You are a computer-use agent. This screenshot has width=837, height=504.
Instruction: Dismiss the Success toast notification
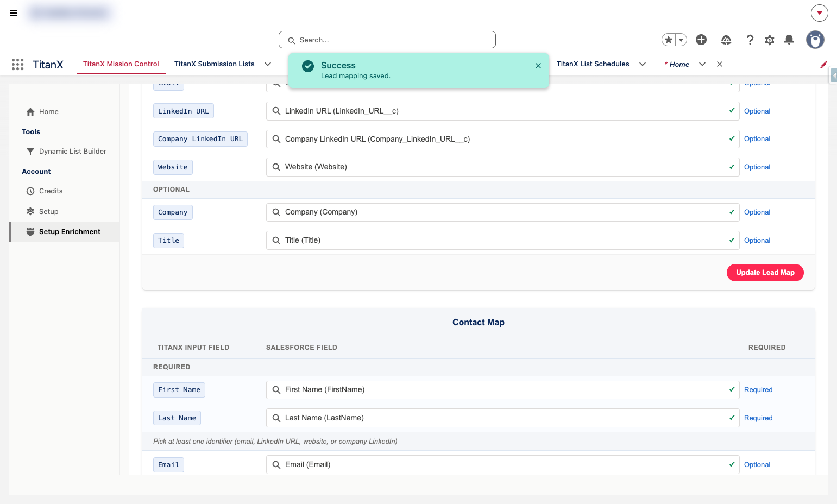point(538,66)
